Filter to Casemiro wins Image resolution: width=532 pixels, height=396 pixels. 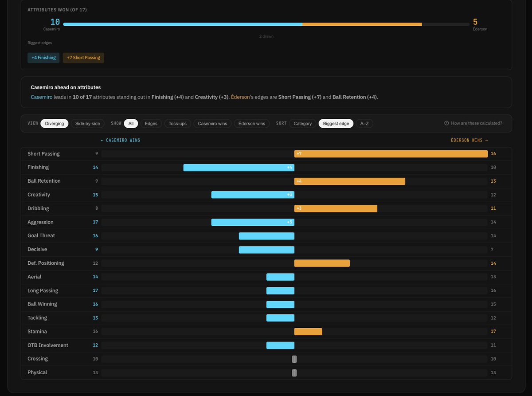(x=212, y=123)
